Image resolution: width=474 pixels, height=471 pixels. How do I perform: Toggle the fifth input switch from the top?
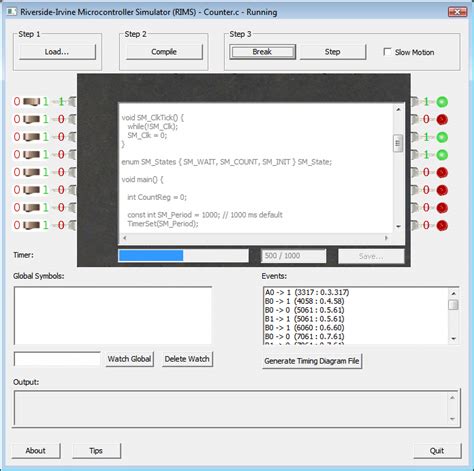[32, 172]
